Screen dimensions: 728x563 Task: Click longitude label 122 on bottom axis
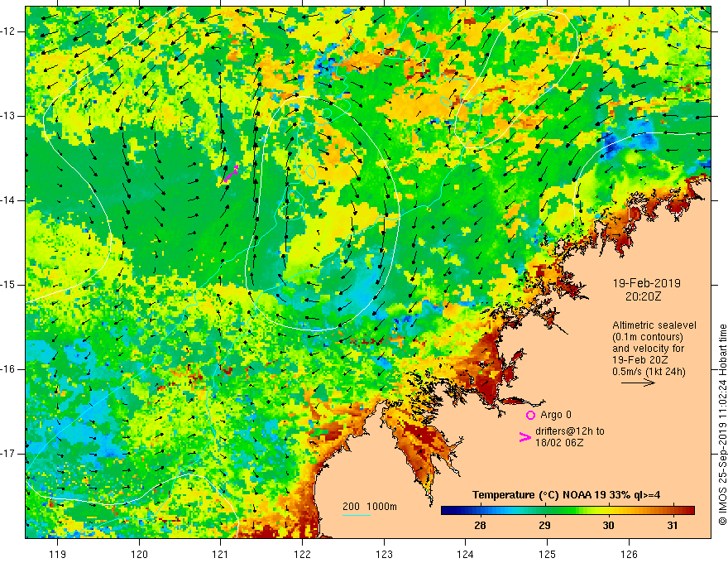tap(302, 554)
